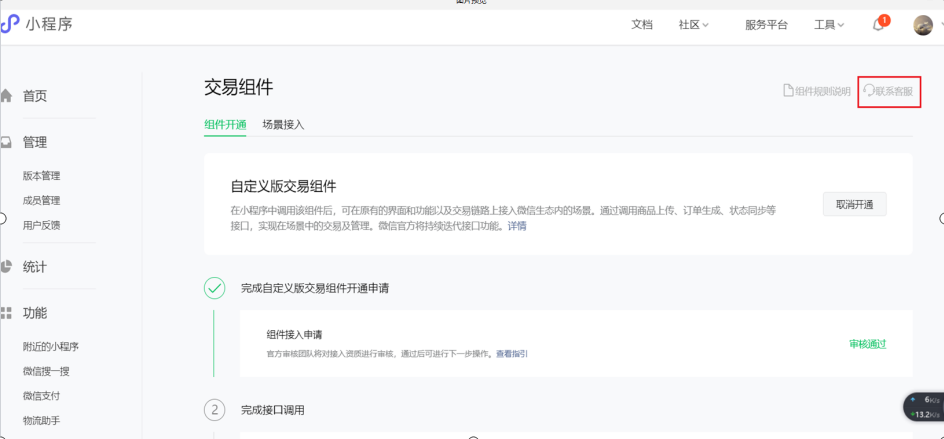Expand the 工具 dropdown menu
This screenshot has height=439, width=944.
coord(829,25)
